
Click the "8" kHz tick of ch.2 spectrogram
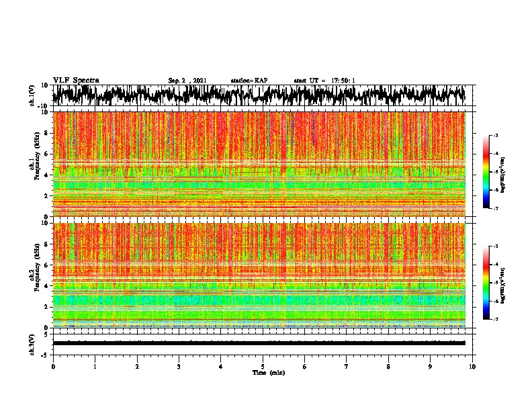[46, 244]
